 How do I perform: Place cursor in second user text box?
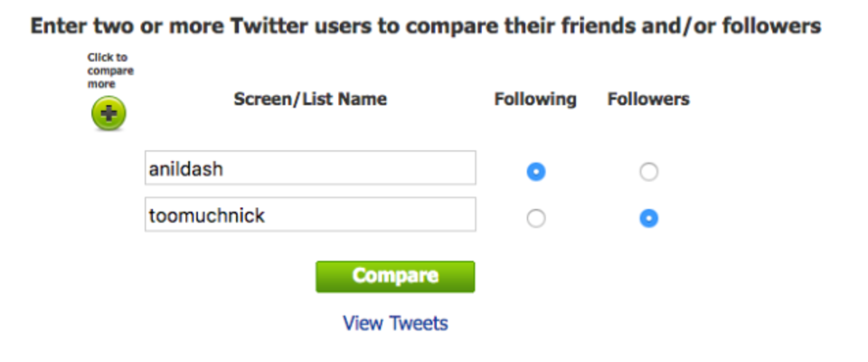coord(310,214)
